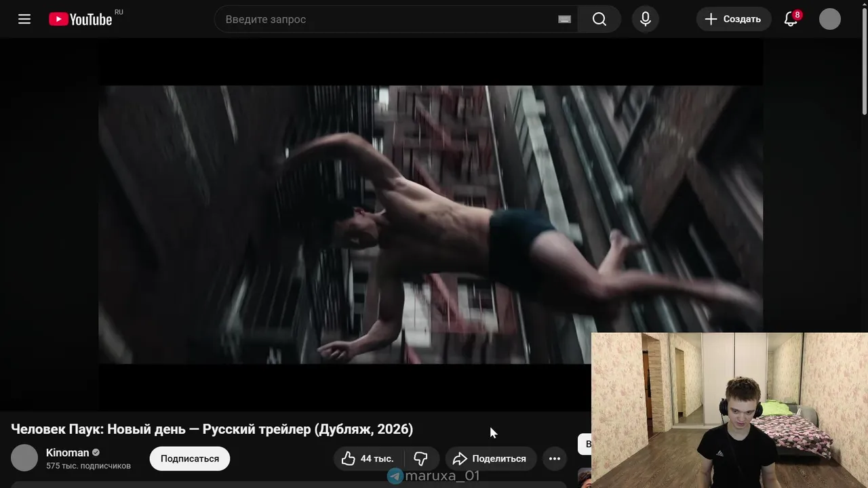868x488 pixels.
Task: Click the magnifier search button
Action: point(599,19)
